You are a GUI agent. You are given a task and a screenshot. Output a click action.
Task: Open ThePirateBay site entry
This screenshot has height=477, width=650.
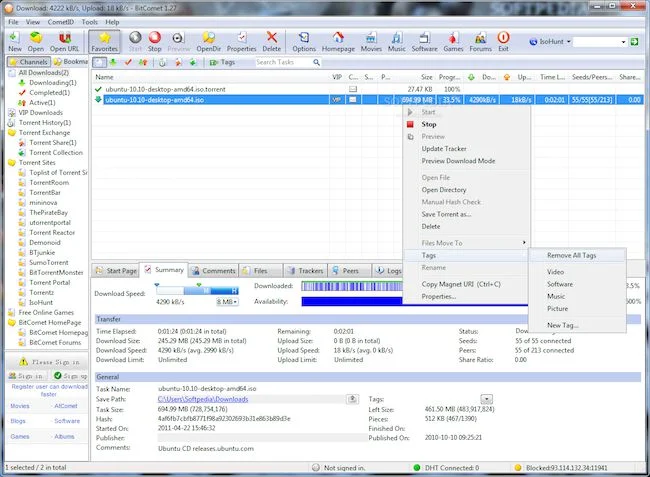tap(49, 213)
